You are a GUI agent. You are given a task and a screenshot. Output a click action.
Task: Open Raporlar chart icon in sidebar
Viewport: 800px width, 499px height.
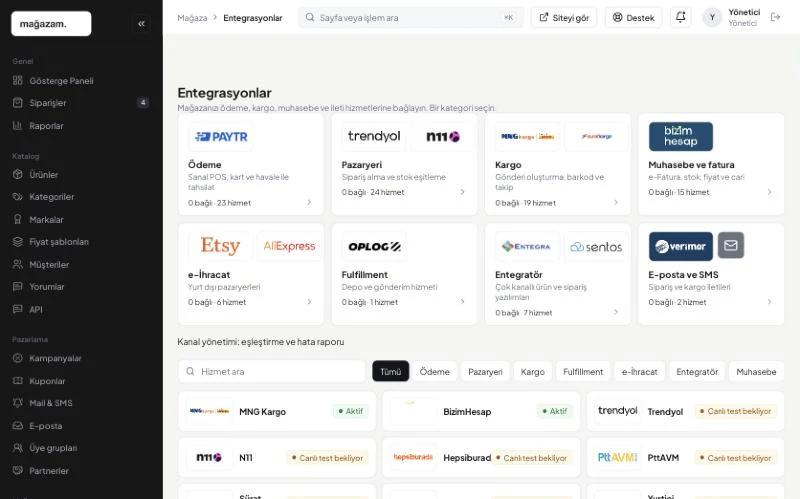18,126
